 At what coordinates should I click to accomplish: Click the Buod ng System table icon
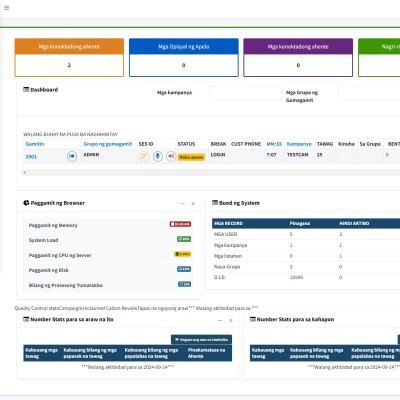(215, 203)
